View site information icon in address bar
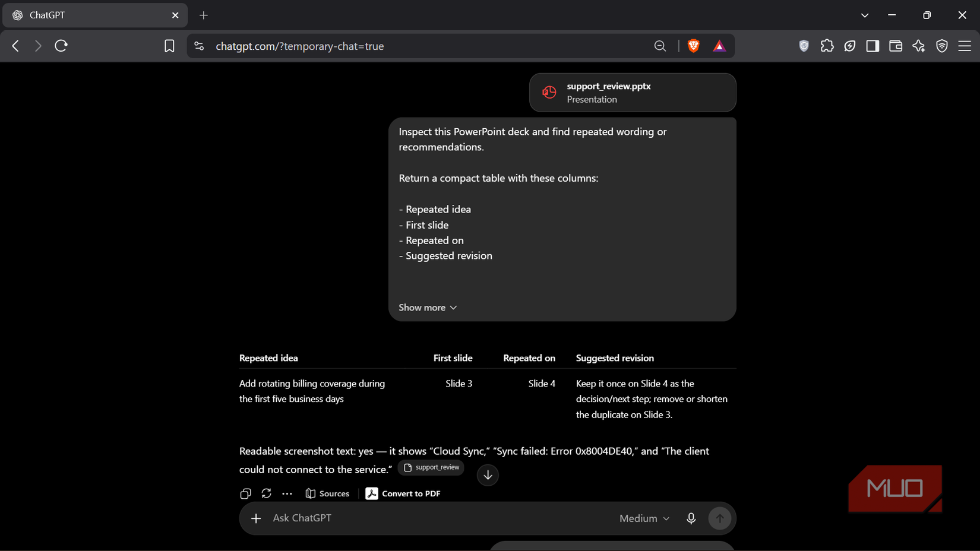The image size is (980, 551). 199,46
